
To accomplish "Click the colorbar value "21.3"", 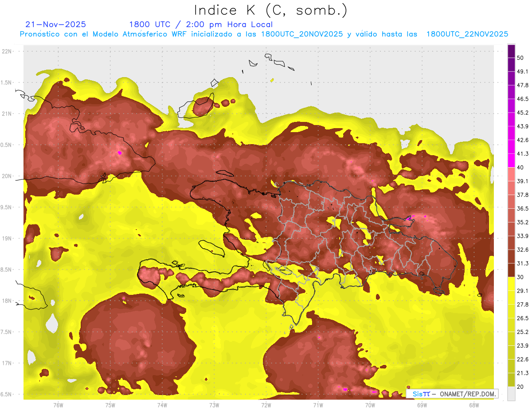I will click(523, 373).
